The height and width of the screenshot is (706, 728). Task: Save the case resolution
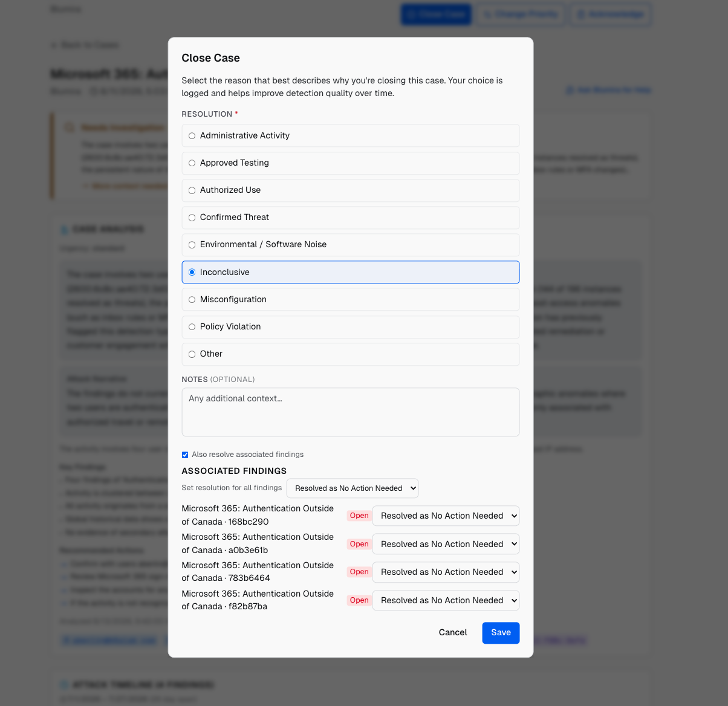[501, 633]
